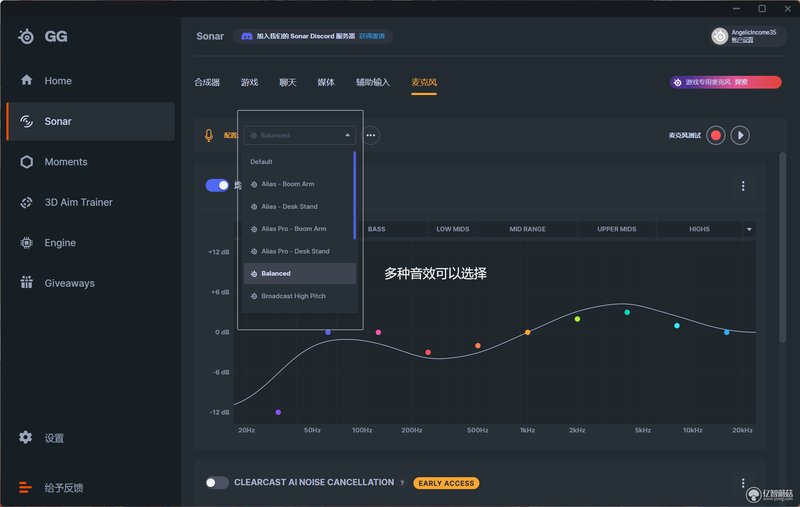The image size is (800, 507).
Task: Click the orange EQ point at 1kHz
Action: pyautogui.click(x=528, y=332)
